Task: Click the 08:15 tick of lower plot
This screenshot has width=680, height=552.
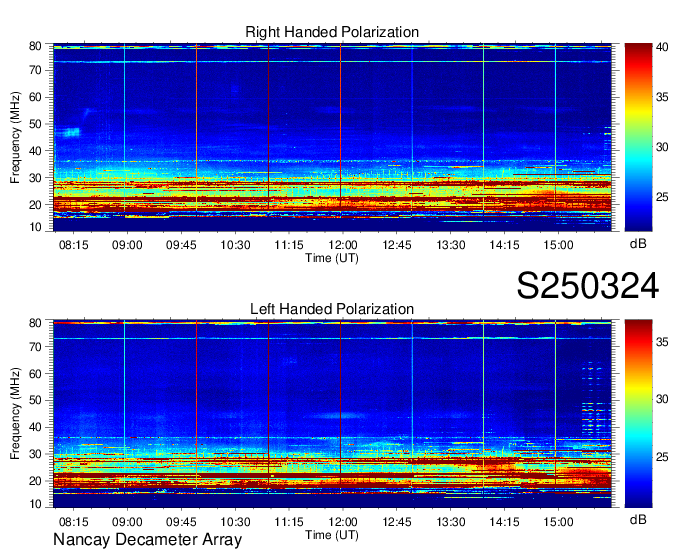Action: tap(73, 522)
